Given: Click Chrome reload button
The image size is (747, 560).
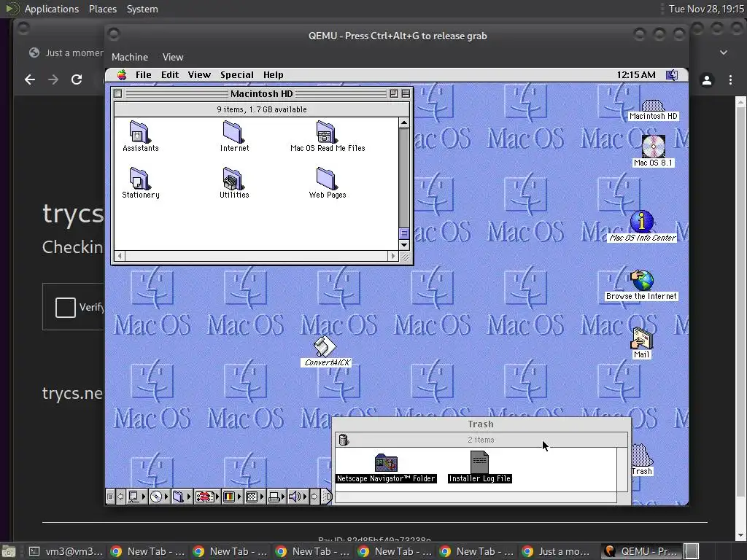Looking at the screenshot, I should 76,79.
